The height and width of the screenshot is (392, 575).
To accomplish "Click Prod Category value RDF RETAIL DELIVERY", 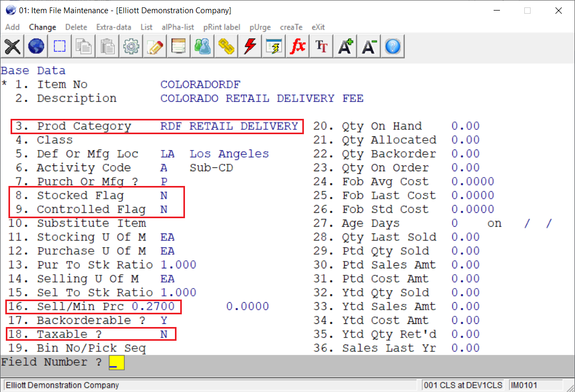I will click(x=229, y=126).
